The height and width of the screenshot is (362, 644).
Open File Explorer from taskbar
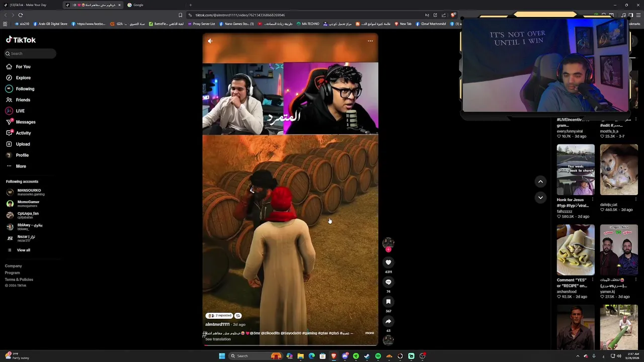300,356
